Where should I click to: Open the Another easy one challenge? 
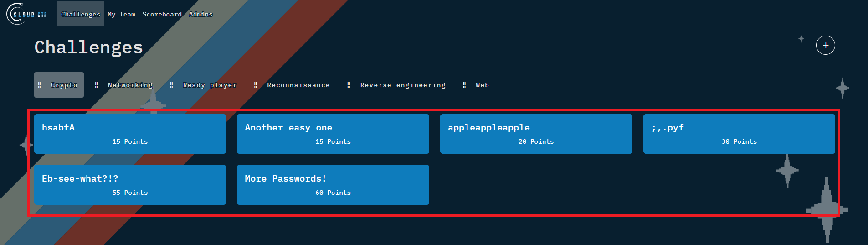click(x=333, y=134)
